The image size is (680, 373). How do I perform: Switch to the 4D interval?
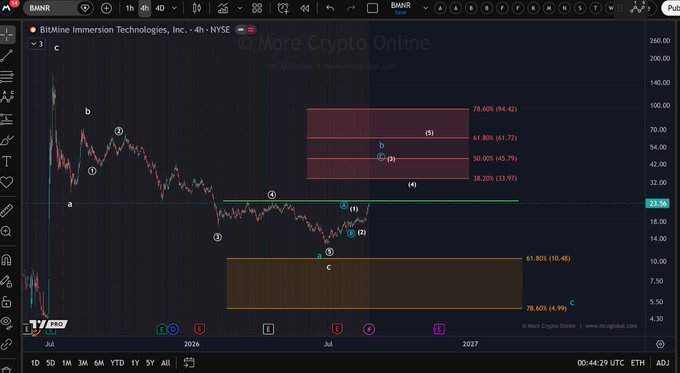pos(160,8)
